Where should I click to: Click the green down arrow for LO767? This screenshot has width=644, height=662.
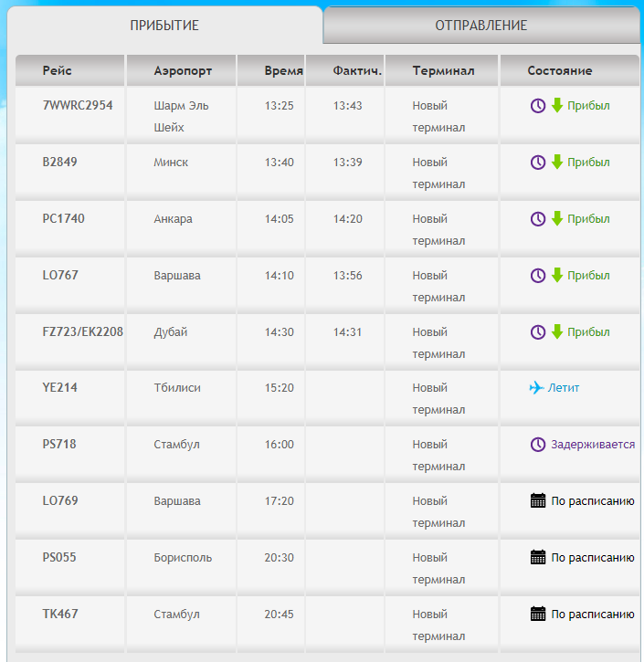(x=557, y=275)
